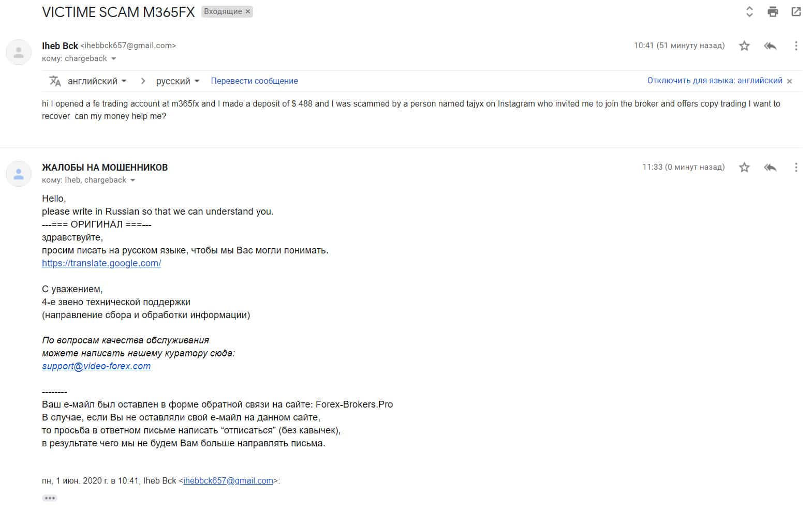This screenshot has width=812, height=512.
Task: Open more options for the second message
Action: (x=796, y=168)
